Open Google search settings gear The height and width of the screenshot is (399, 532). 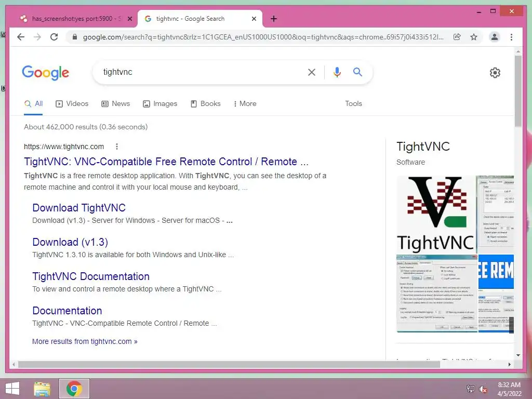coord(495,72)
